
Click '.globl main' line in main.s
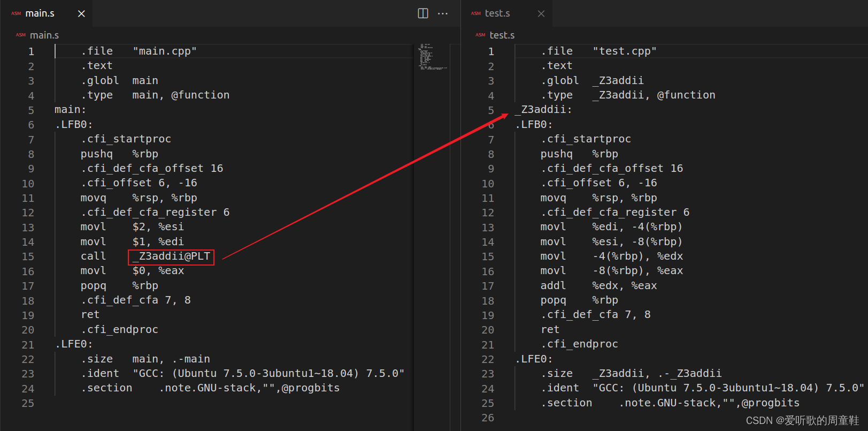[x=120, y=80]
